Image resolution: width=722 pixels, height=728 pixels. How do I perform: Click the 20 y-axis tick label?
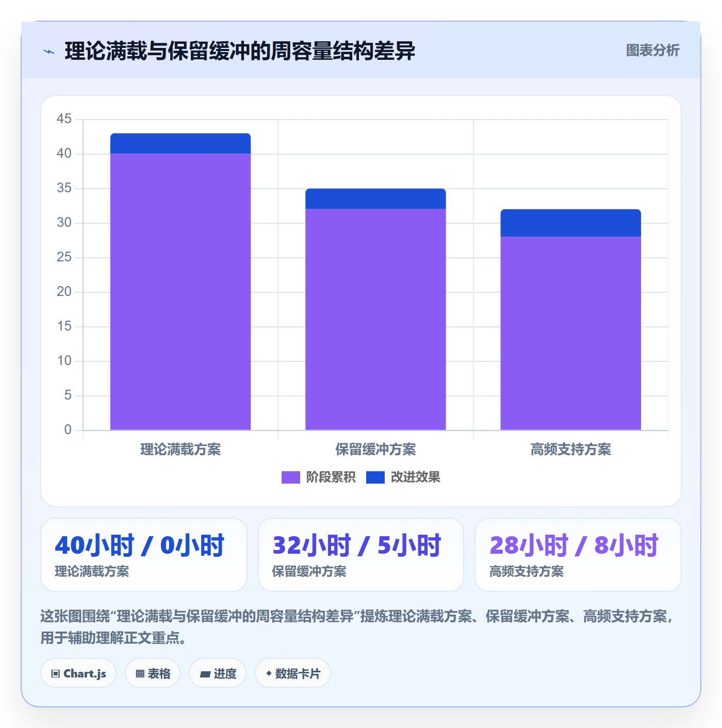(64, 292)
